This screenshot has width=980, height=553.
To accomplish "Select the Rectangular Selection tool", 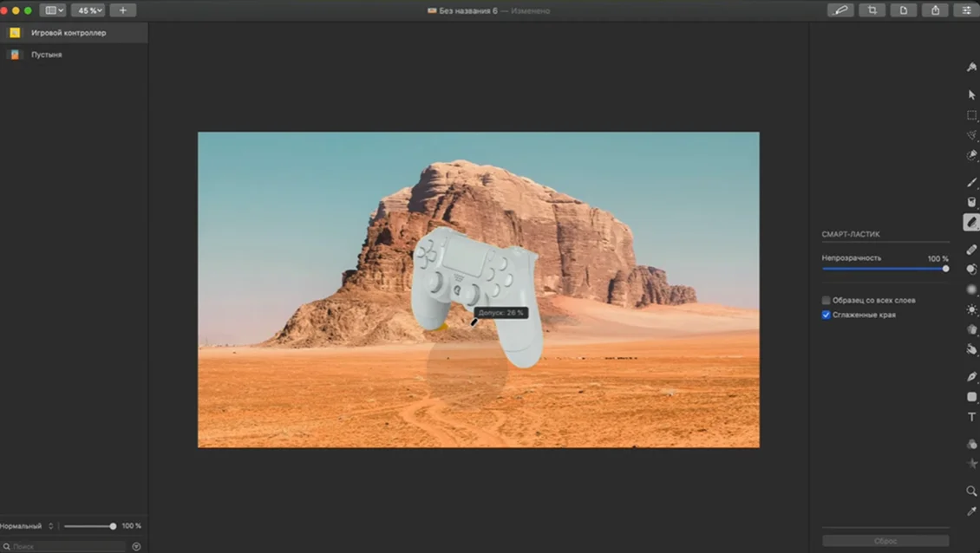I will coord(971,115).
